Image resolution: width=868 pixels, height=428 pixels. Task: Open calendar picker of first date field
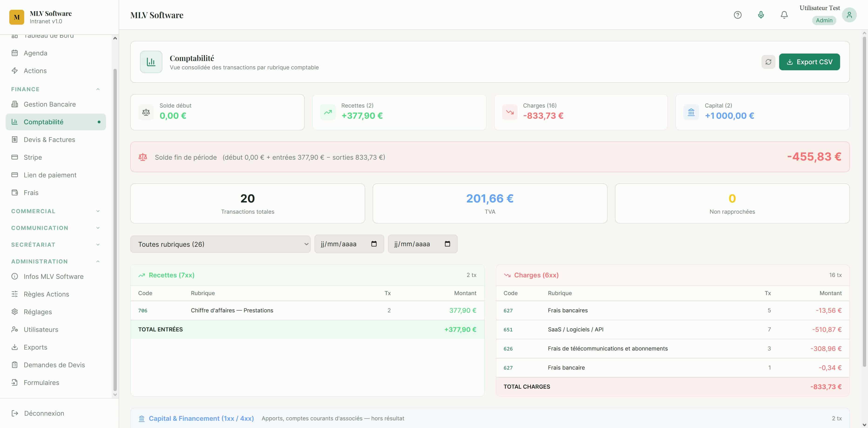click(x=374, y=244)
